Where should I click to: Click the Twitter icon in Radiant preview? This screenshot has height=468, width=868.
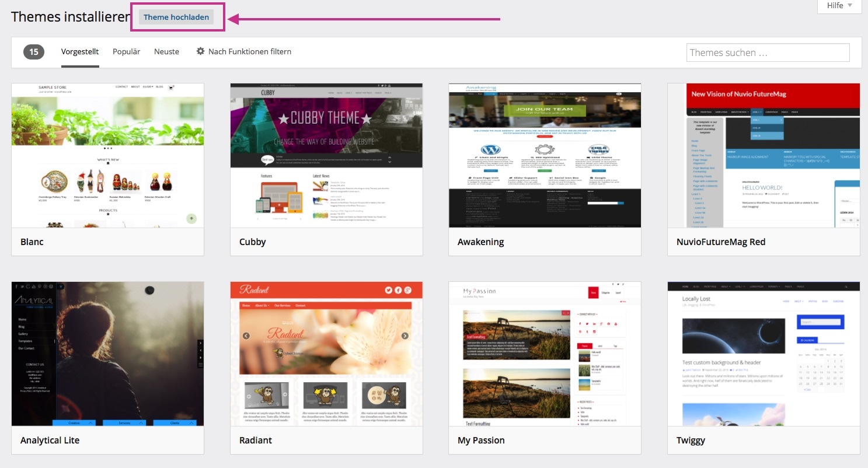point(389,290)
